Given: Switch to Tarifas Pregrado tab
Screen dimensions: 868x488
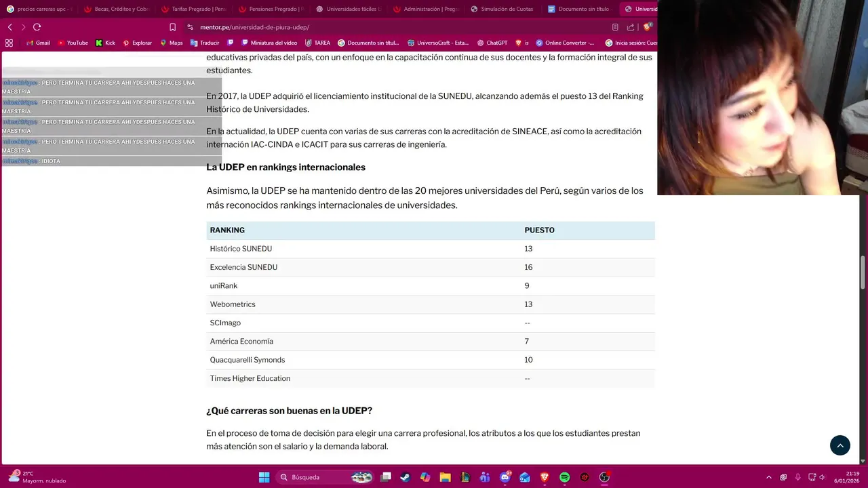Looking at the screenshot, I should coord(193,9).
